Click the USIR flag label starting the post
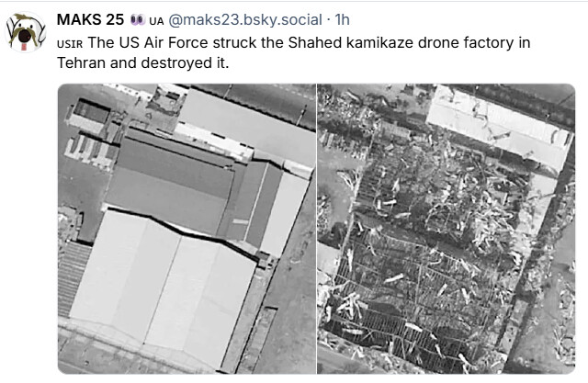Viewport: 588px width, 383px height. [x=70, y=44]
